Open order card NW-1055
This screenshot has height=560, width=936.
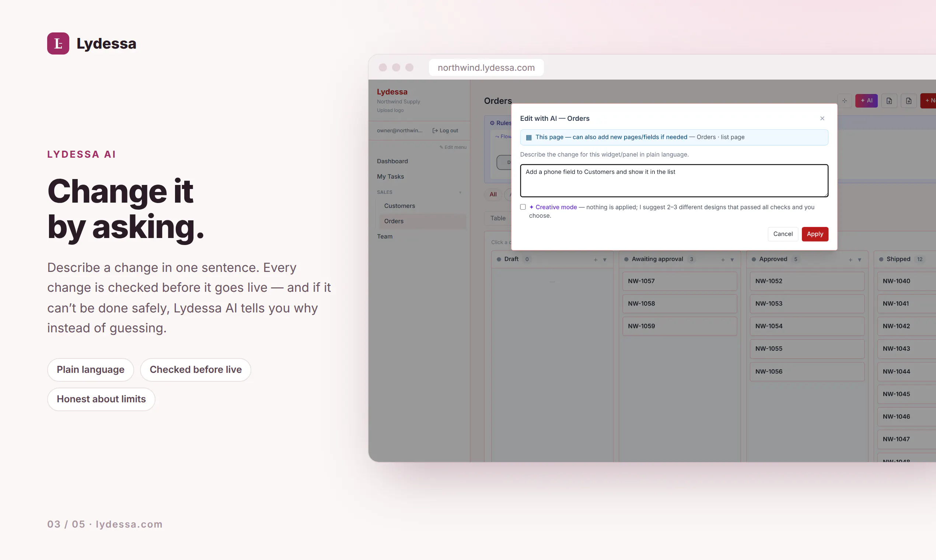[807, 349]
